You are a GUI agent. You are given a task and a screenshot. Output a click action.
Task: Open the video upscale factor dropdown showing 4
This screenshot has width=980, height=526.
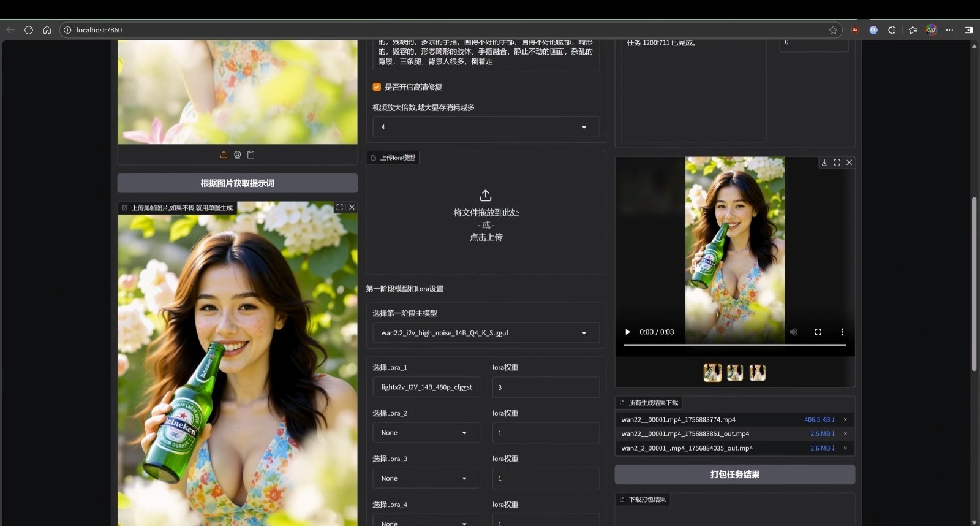(x=486, y=127)
